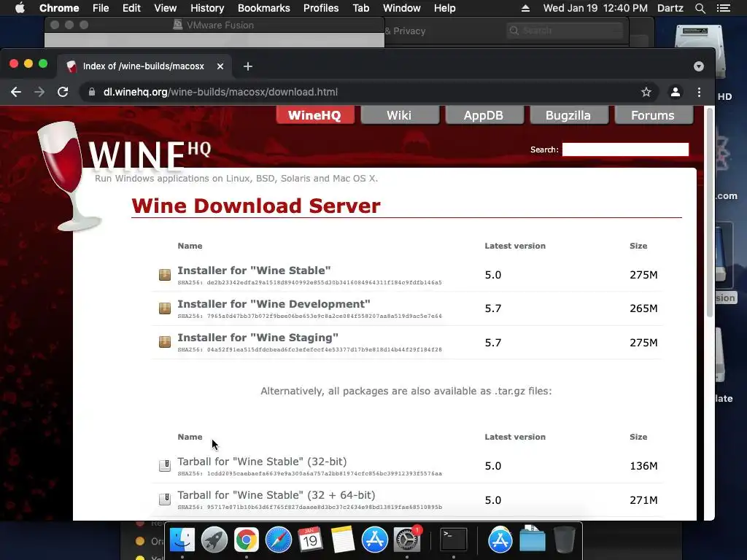This screenshot has height=560, width=747.
Task: Open the Bugzilla tab
Action: tap(568, 115)
